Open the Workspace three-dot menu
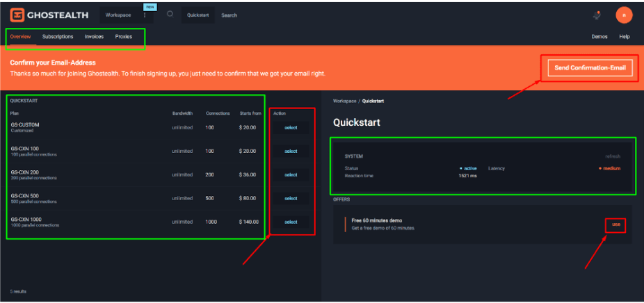 tap(145, 15)
